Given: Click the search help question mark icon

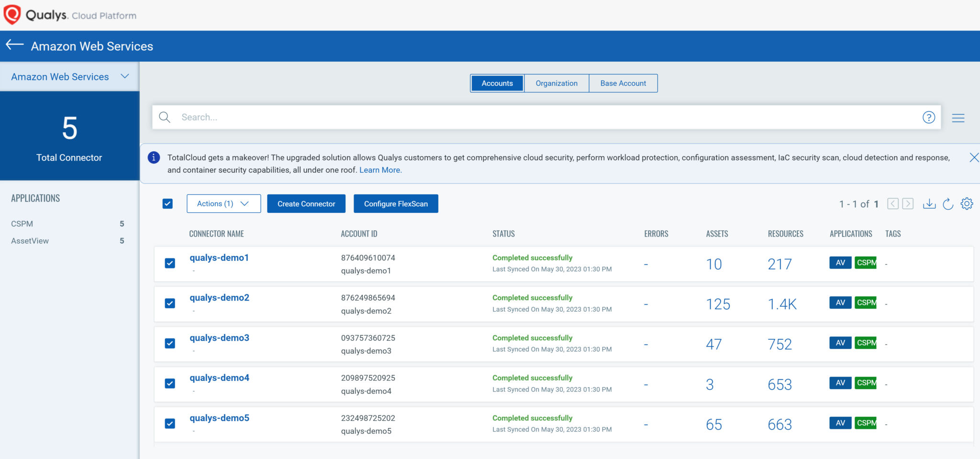Looking at the screenshot, I should click(x=928, y=117).
